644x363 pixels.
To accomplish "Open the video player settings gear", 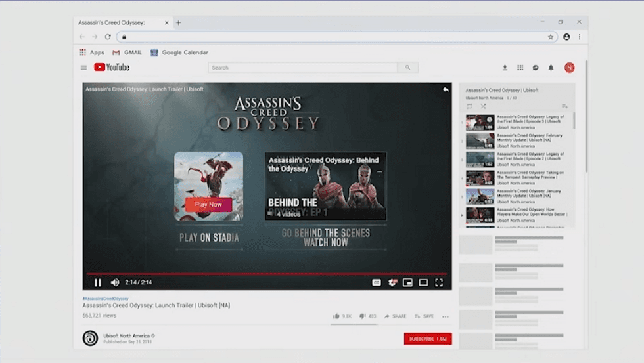I will click(x=392, y=282).
